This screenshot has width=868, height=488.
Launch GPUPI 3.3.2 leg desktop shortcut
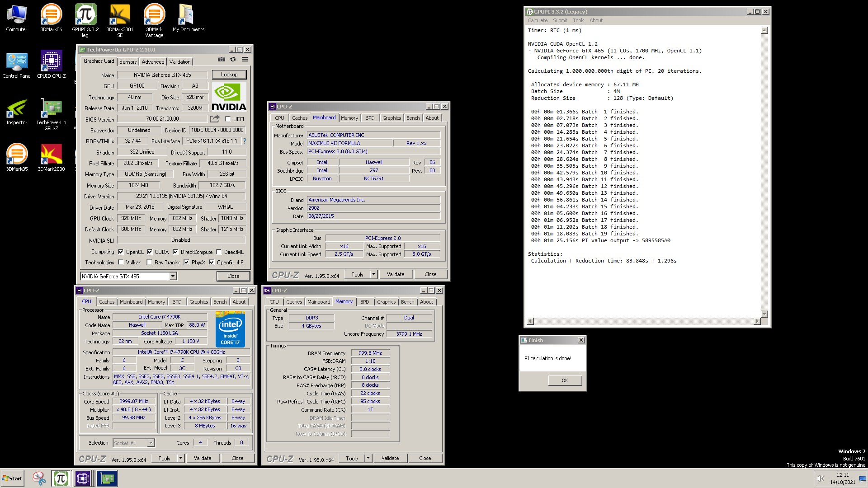(85, 20)
